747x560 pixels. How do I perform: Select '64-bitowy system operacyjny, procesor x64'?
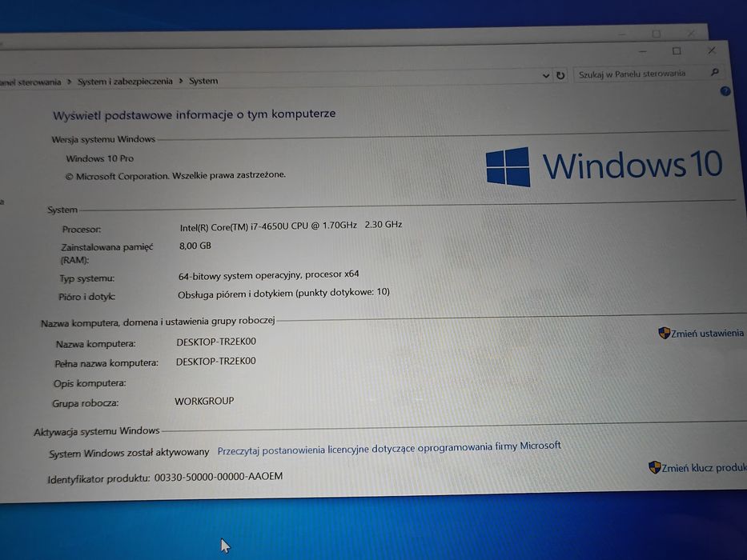(268, 274)
